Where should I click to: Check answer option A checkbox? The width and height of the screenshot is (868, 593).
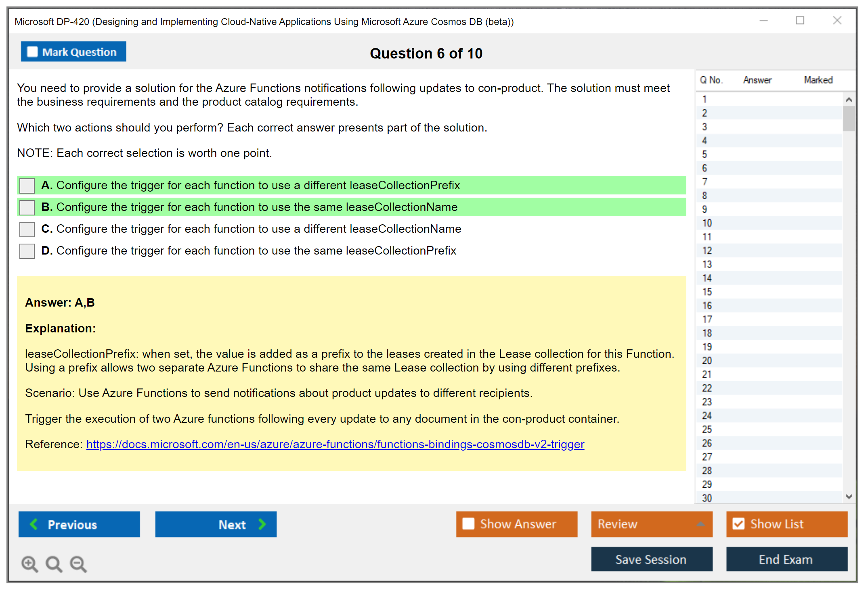tap(27, 186)
